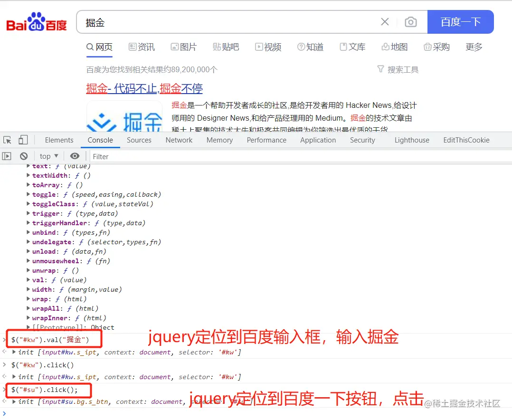This screenshot has height=420, width=512.
Task: Expand the width property
Action: (28, 289)
